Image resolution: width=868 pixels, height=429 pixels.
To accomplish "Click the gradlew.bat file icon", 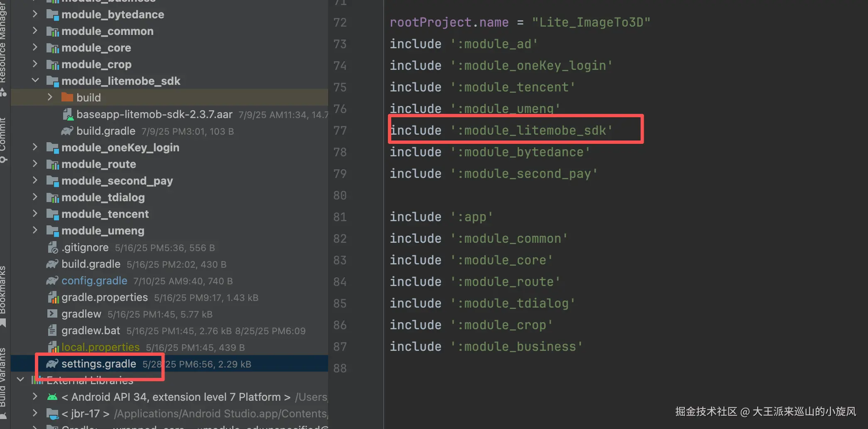I will point(52,330).
